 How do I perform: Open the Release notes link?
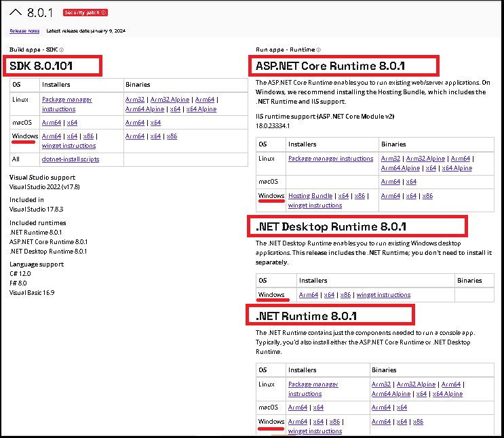[24, 31]
